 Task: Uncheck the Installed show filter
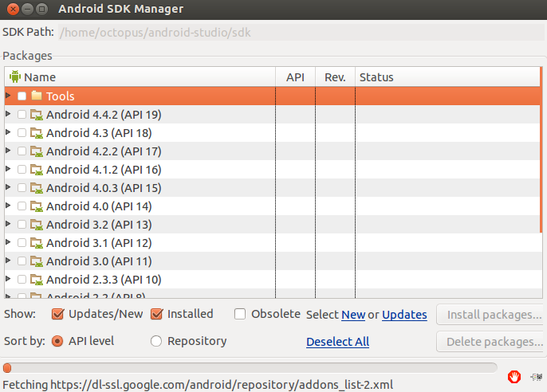[156, 314]
